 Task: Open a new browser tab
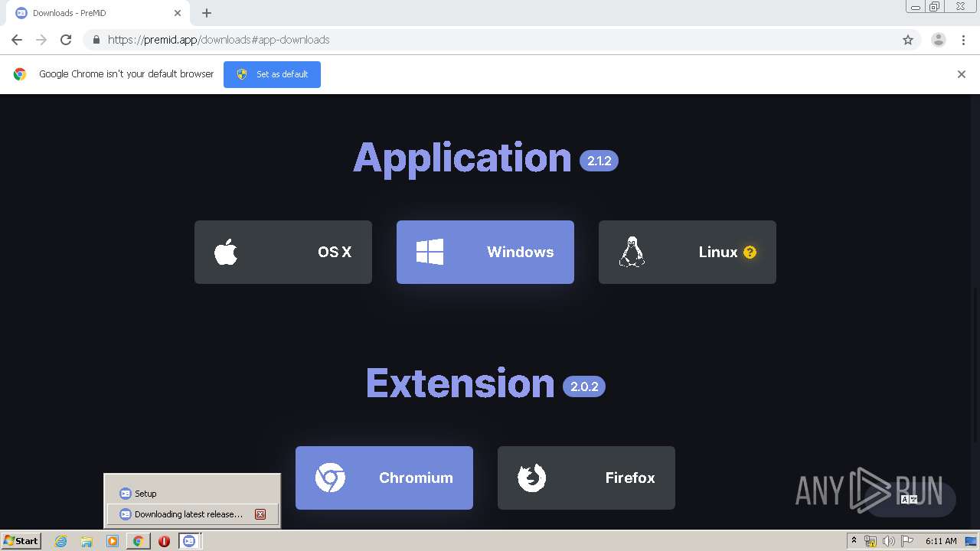coord(207,13)
